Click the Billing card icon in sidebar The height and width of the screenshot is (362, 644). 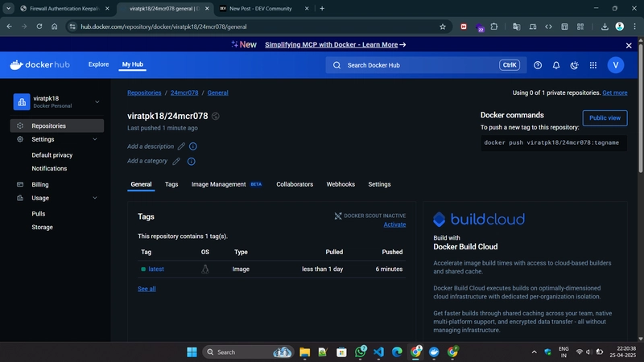coord(20,185)
